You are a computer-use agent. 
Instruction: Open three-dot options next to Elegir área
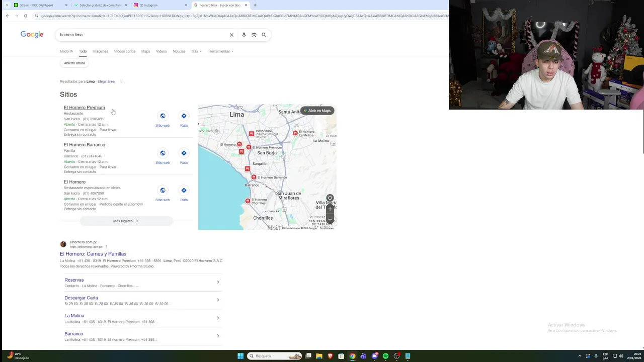(121, 81)
